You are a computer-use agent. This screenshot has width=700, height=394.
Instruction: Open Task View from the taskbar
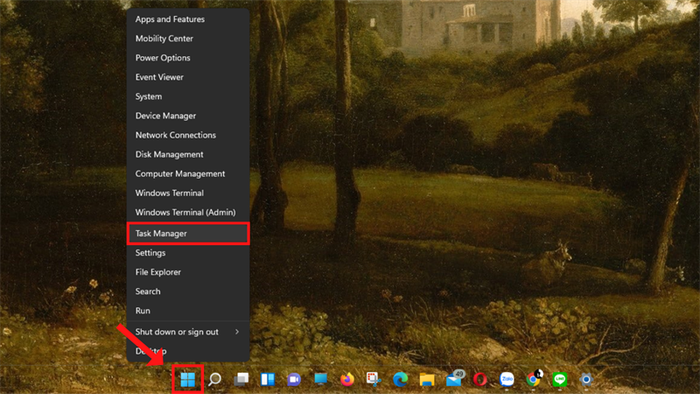tap(241, 379)
